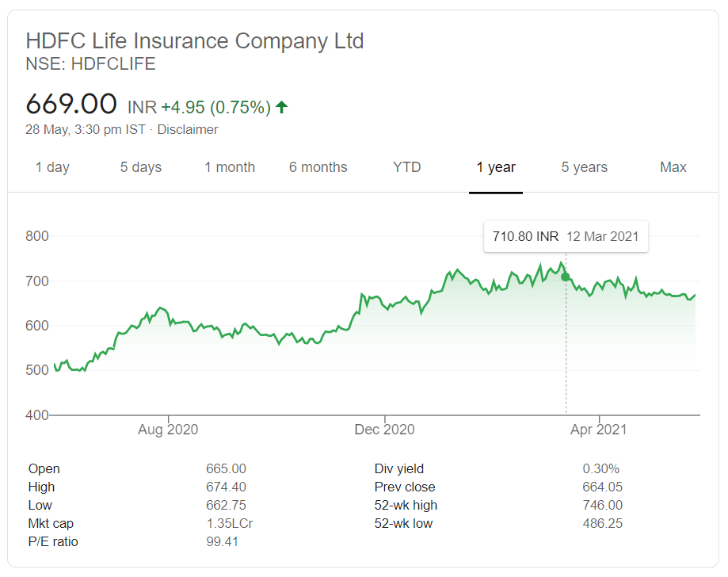This screenshot has width=728, height=577.
Task: Click the 710.80 INR tooltip box
Action: pyautogui.click(x=566, y=236)
